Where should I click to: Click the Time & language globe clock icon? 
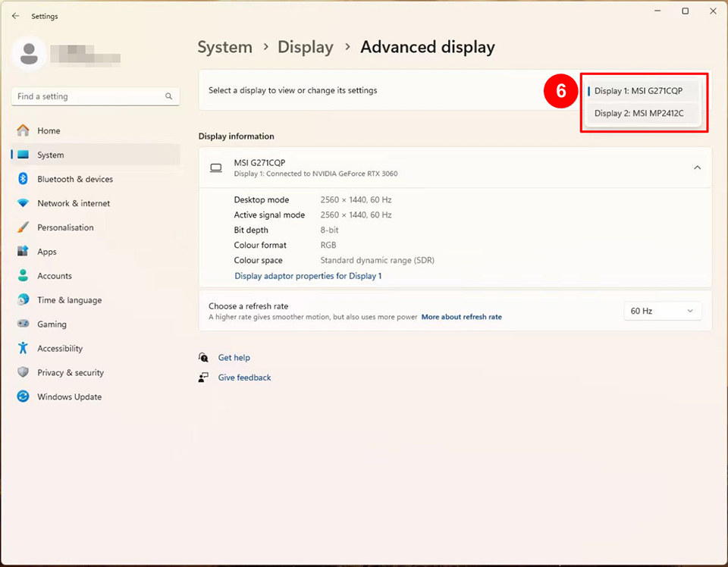(x=23, y=299)
